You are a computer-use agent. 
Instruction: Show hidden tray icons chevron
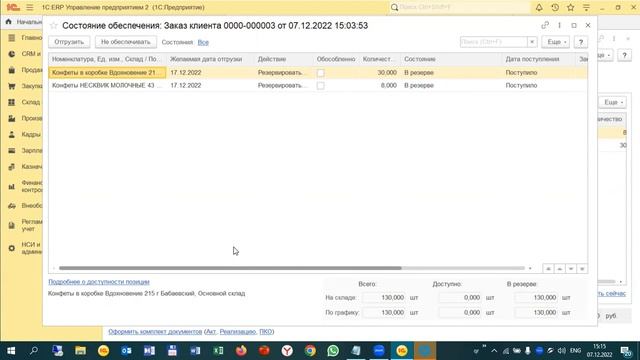click(x=494, y=351)
